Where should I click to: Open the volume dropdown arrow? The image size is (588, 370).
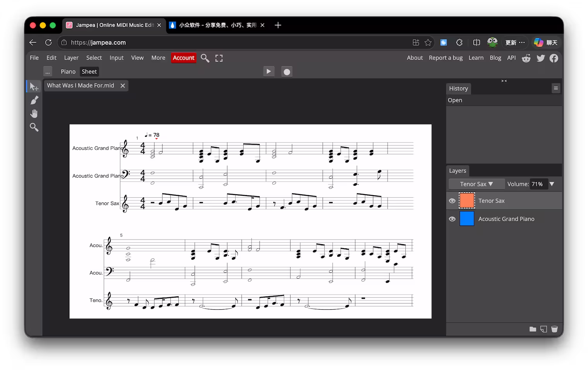552,184
